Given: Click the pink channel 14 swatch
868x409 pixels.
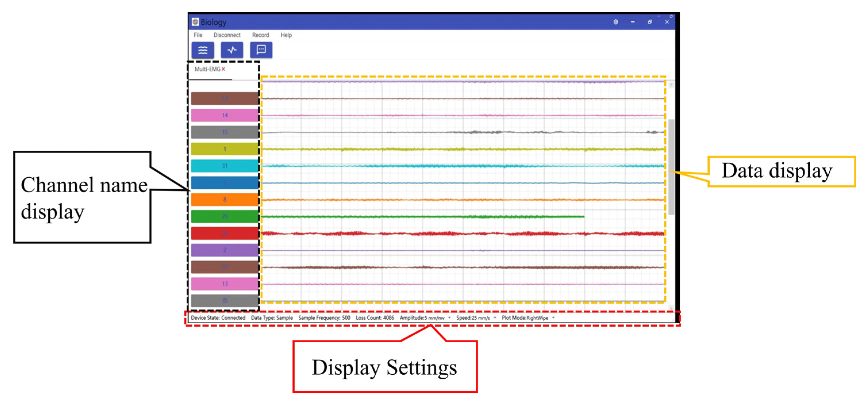Looking at the screenshot, I should coord(224,115).
